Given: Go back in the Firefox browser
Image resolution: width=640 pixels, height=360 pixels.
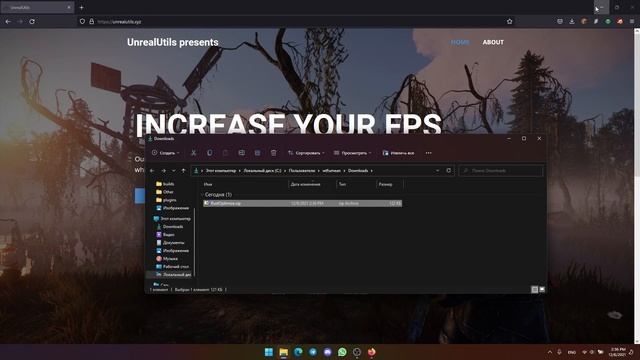Looking at the screenshot, I should tap(8, 21).
